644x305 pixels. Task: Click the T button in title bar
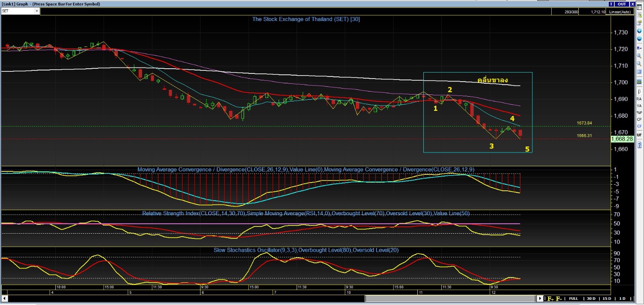click(611, 4)
